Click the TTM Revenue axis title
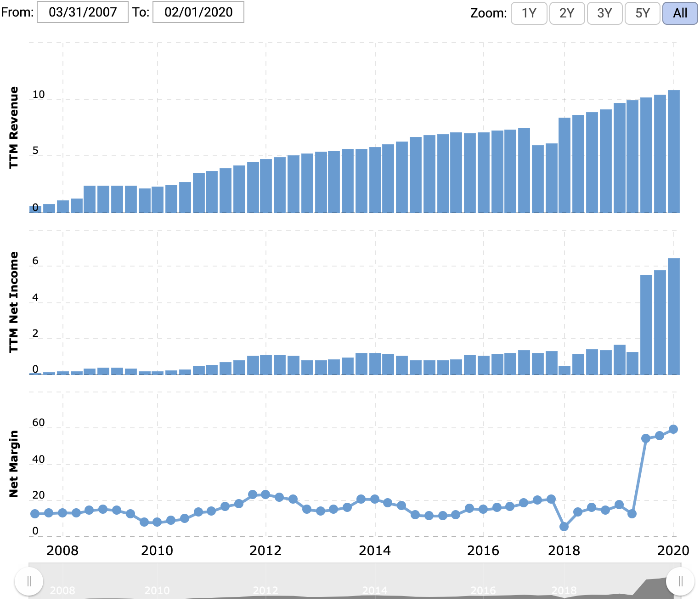700x602 pixels. 14,127
